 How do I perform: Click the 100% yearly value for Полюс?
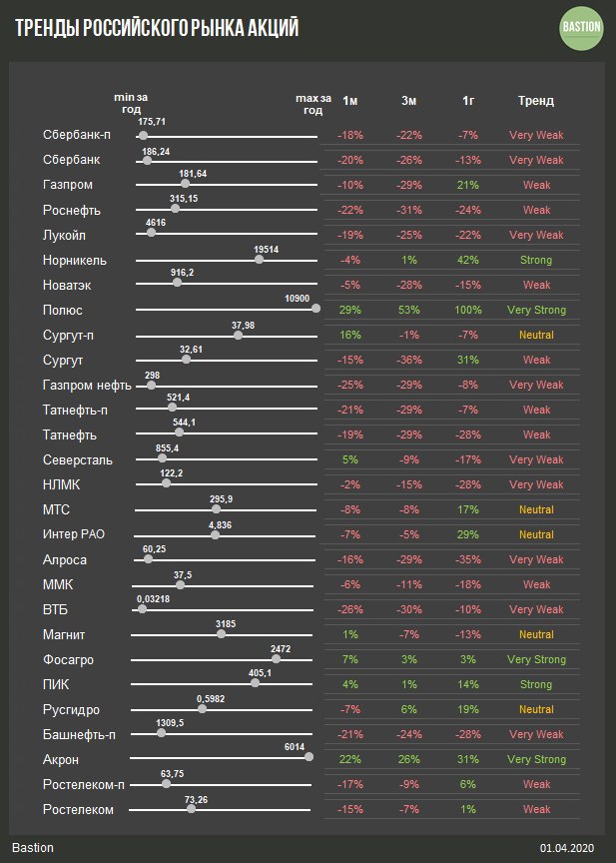(468, 310)
